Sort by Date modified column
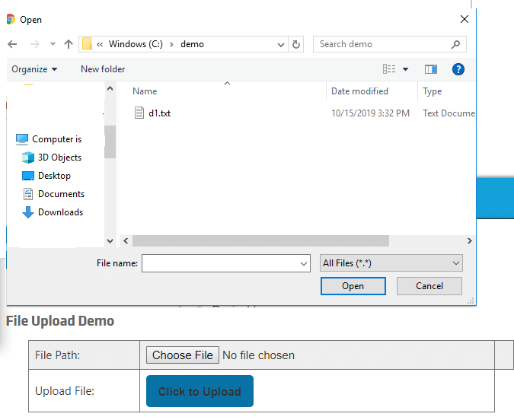 [x=359, y=91]
